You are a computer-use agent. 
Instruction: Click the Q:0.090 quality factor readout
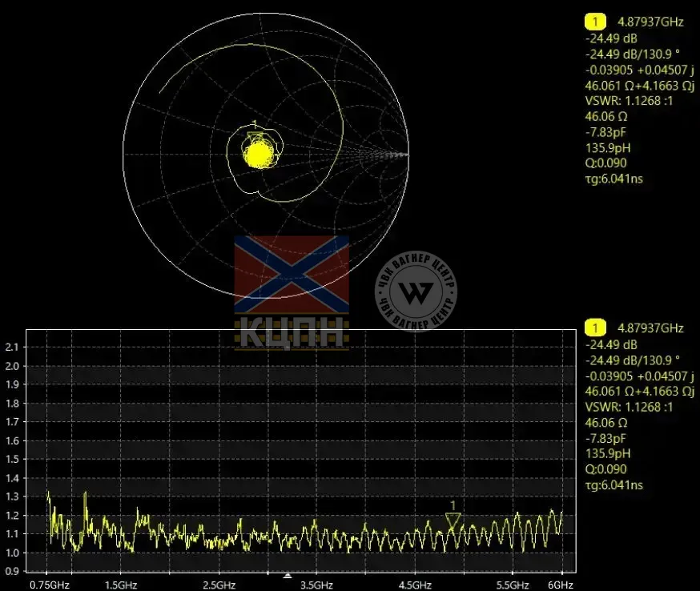pyautogui.click(x=605, y=163)
